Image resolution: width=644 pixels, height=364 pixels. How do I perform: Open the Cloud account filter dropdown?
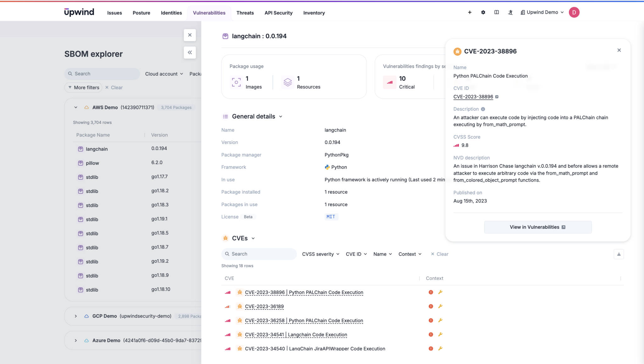[x=164, y=74]
